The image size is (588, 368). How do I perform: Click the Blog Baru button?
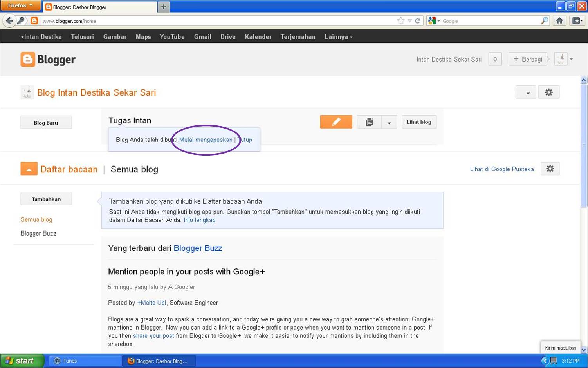46,122
